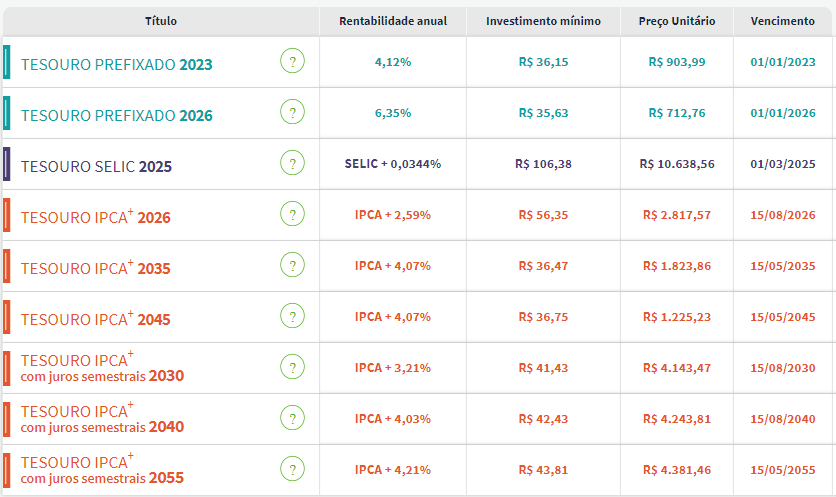Show help for IPCA+ juros semestrais 2040
Screen dimensions: 836x497
point(292,418)
